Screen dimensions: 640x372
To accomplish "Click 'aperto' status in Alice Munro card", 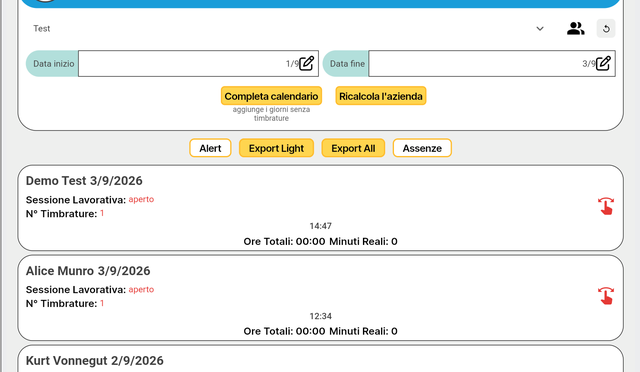I will [141, 290].
